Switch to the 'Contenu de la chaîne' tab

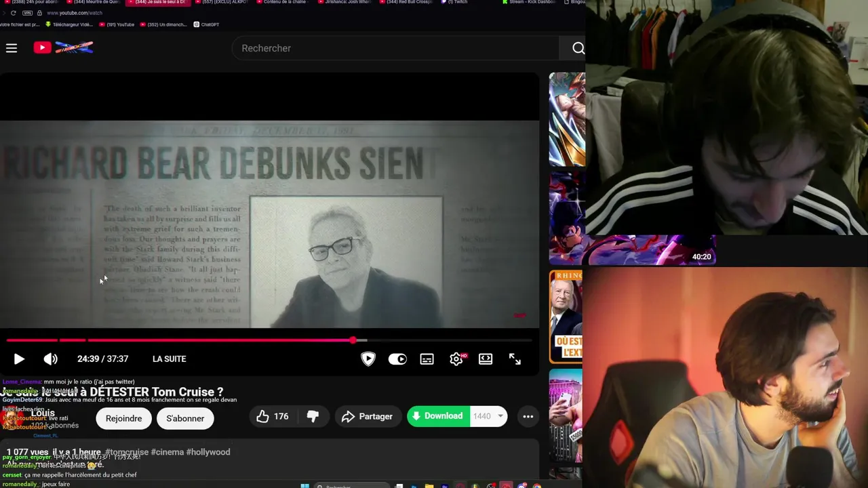pyautogui.click(x=283, y=2)
